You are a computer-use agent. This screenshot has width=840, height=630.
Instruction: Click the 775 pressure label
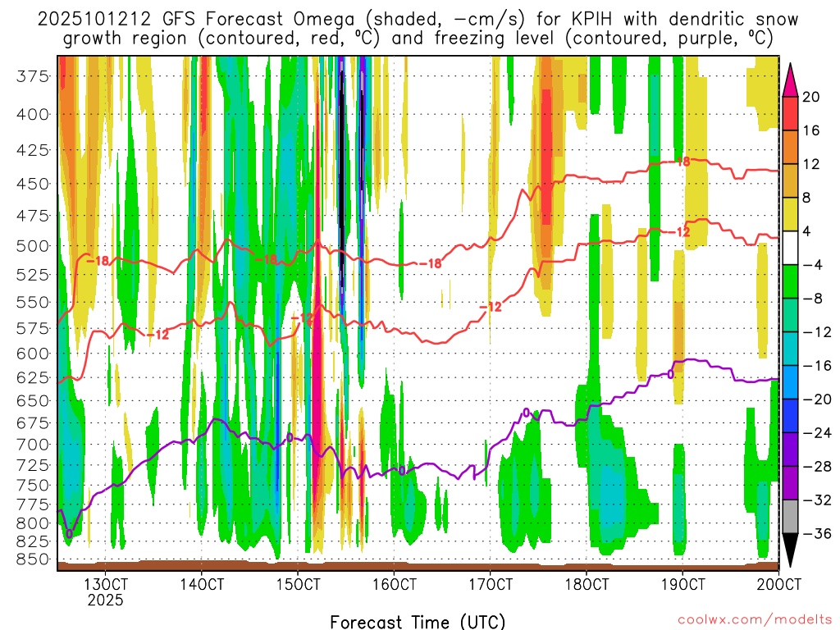click(32, 504)
